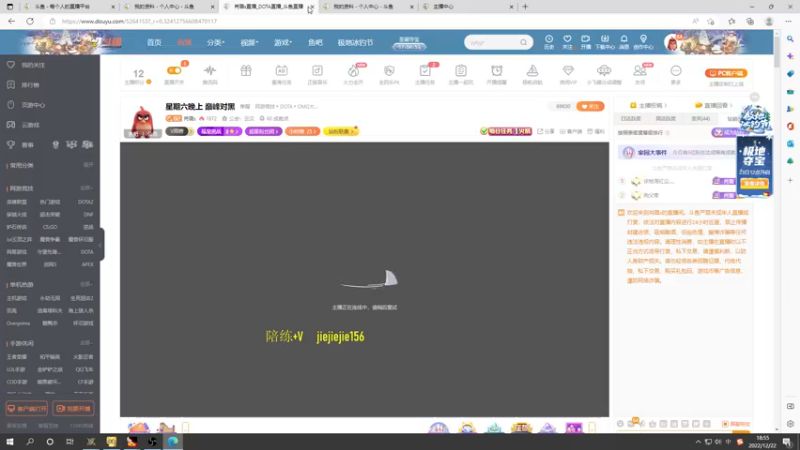Open the creation center lightbulb icon
The width and height of the screenshot is (800, 450).
(x=643, y=42)
